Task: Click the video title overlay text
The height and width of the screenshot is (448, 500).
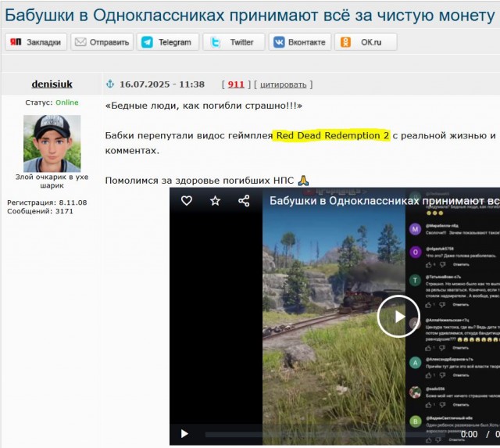Action: 384,201
